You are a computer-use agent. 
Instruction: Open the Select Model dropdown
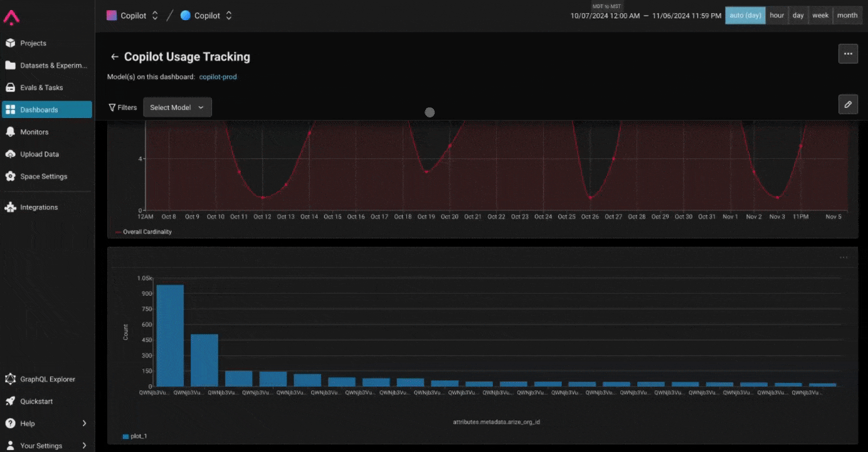click(177, 107)
